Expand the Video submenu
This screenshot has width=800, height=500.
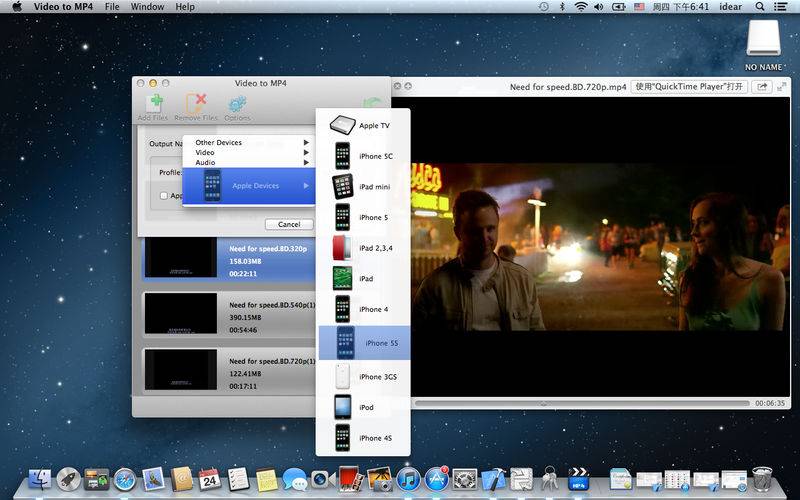[249, 152]
